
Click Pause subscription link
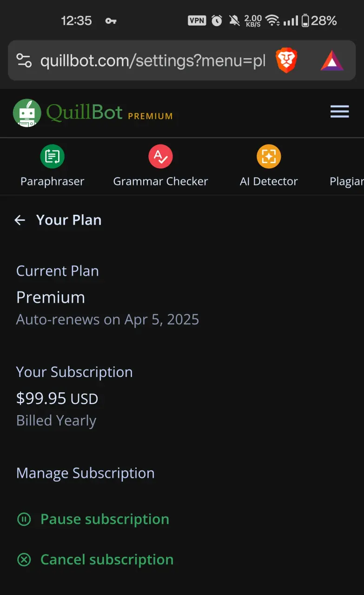pyautogui.click(x=105, y=519)
